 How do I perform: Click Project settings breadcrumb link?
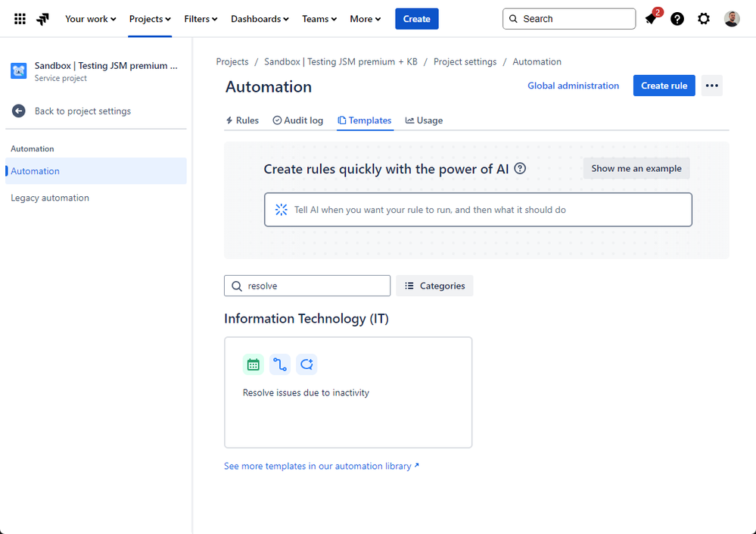point(465,62)
